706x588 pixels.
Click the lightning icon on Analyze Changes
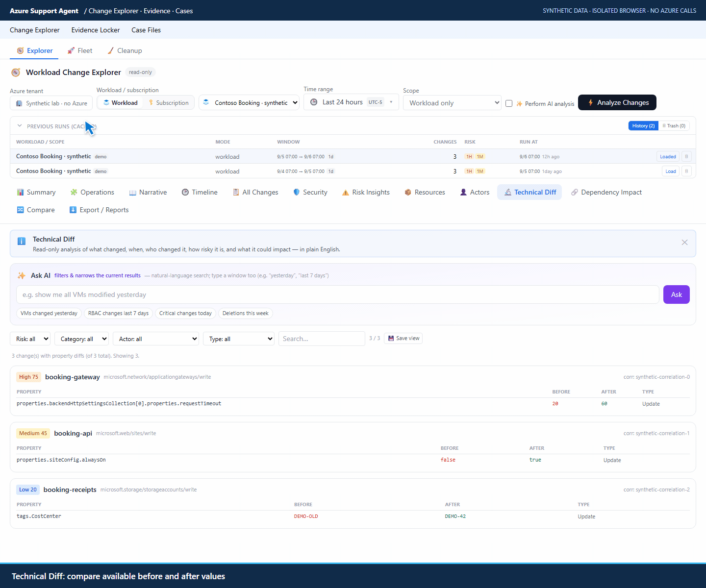pyautogui.click(x=590, y=102)
